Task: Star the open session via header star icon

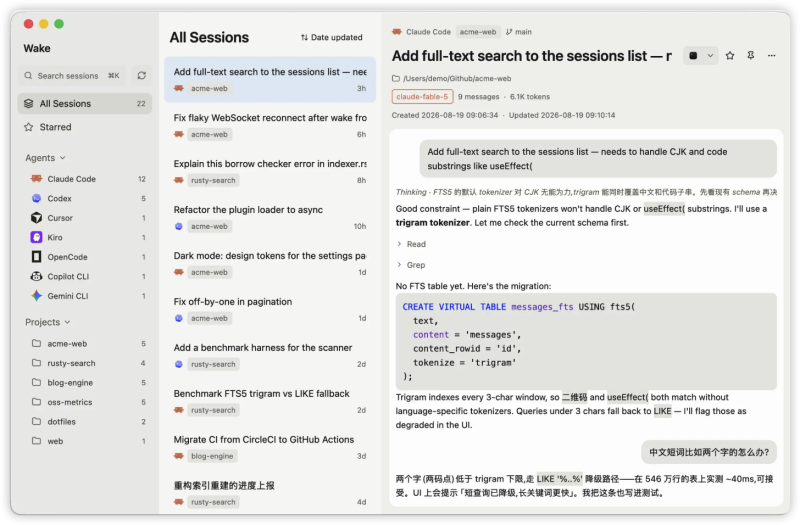Action: pos(730,56)
